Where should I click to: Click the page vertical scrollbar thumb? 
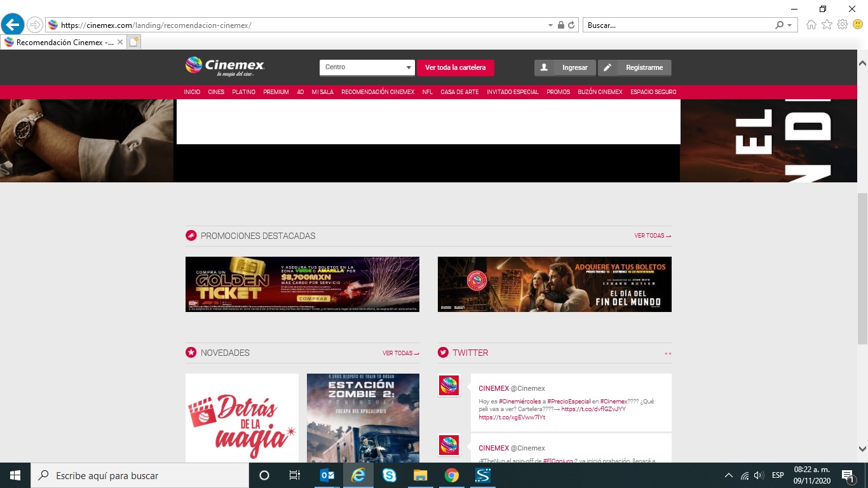(x=862, y=269)
